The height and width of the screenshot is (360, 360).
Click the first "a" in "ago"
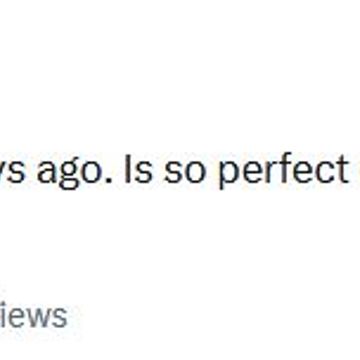tap(48, 172)
